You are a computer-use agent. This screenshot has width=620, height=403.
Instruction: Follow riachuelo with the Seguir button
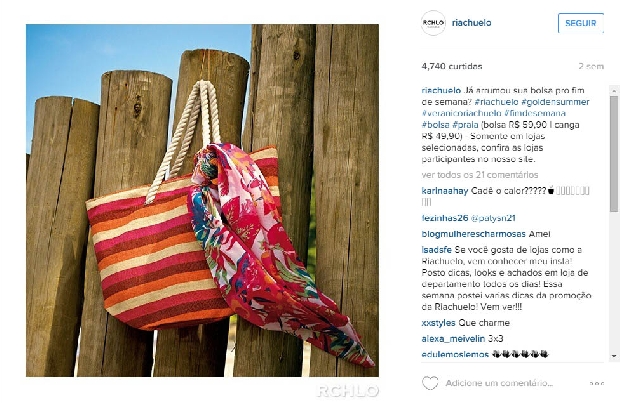[x=580, y=23]
